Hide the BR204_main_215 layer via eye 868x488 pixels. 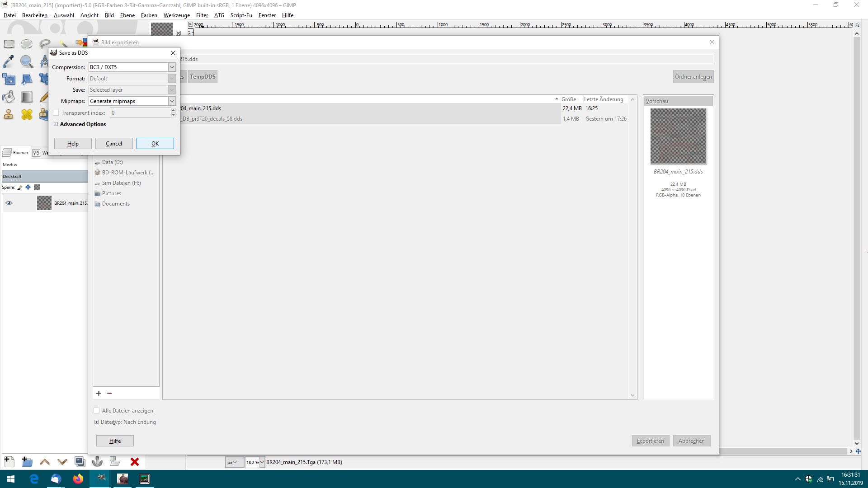click(9, 203)
